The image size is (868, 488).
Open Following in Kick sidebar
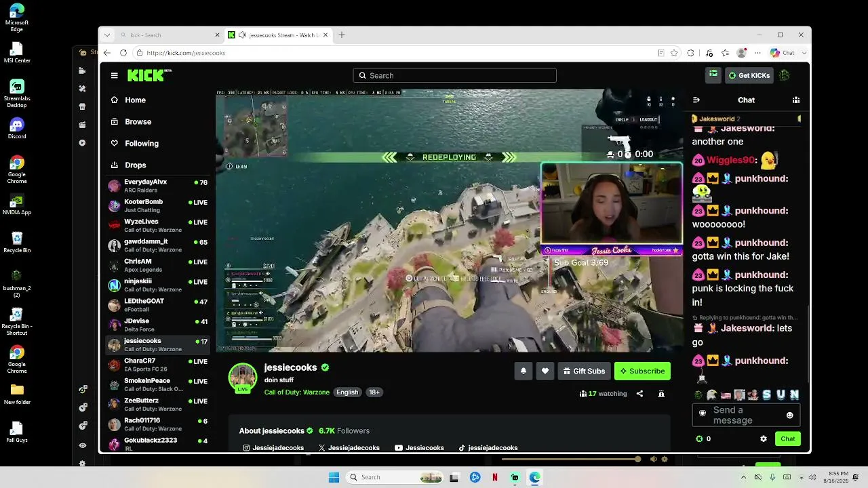click(x=142, y=143)
